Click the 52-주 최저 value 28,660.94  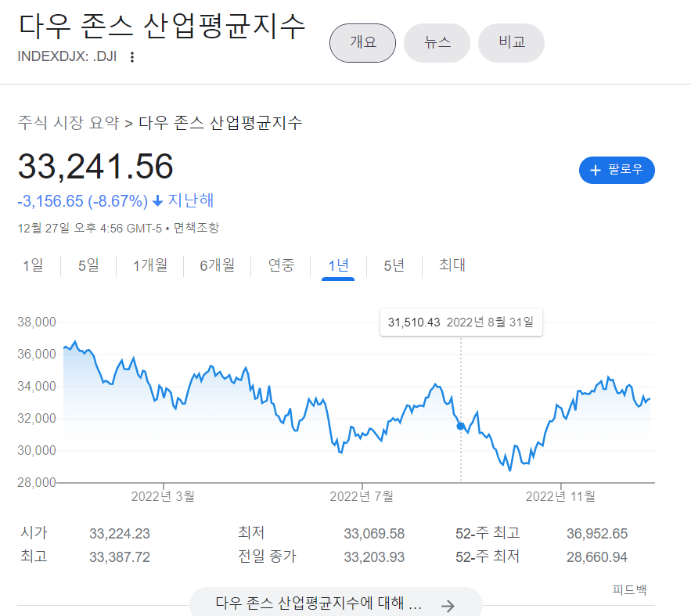(x=596, y=557)
